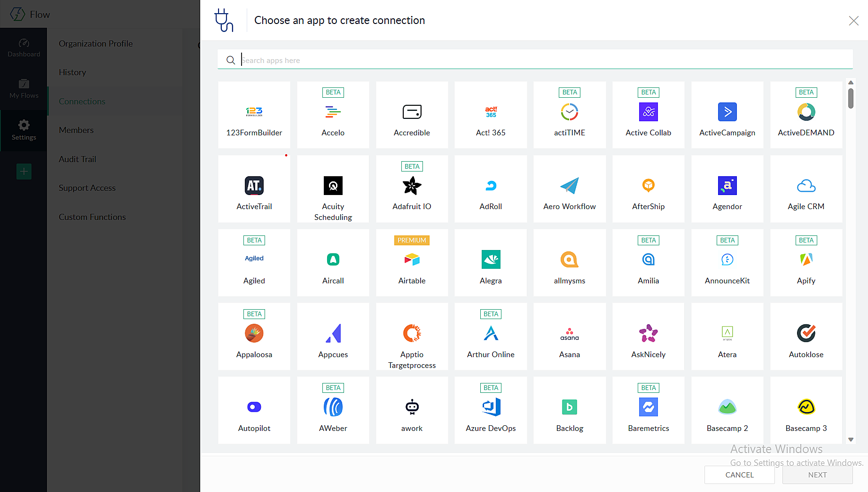Image resolution: width=868 pixels, height=492 pixels.
Task: Pick the Azure DevOps app icon
Action: click(491, 407)
